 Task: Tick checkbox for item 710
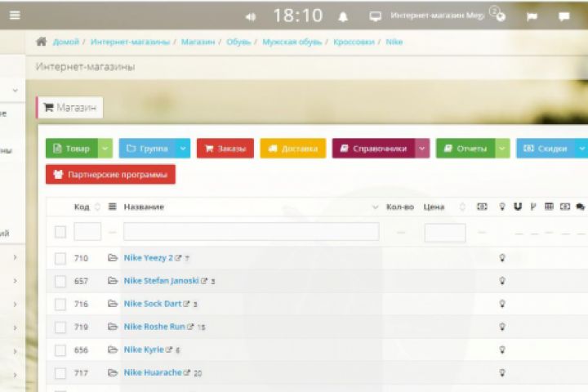tap(60, 258)
